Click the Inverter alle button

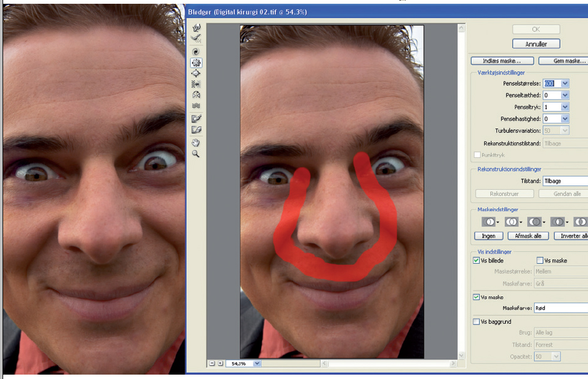click(x=571, y=236)
